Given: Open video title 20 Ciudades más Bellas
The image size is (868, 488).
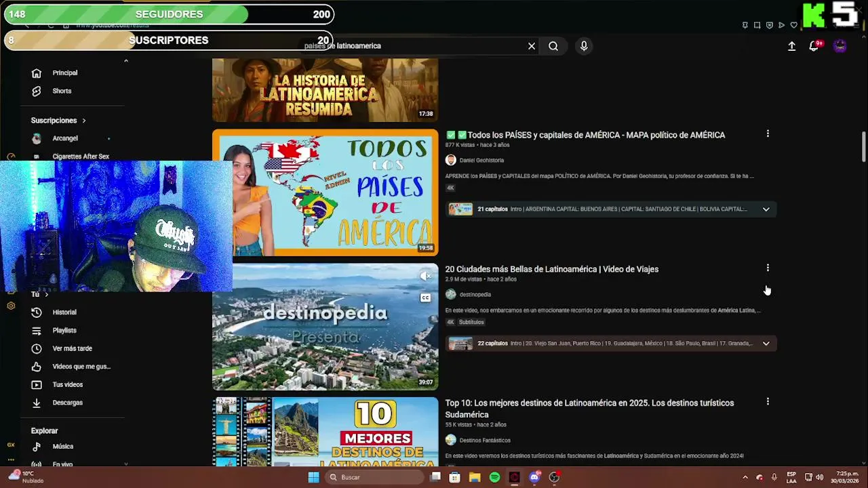Looking at the screenshot, I should tap(552, 269).
